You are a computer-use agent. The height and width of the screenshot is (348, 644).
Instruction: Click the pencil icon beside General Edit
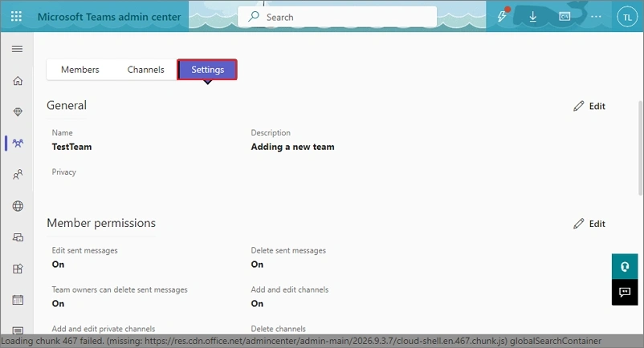[x=579, y=106]
